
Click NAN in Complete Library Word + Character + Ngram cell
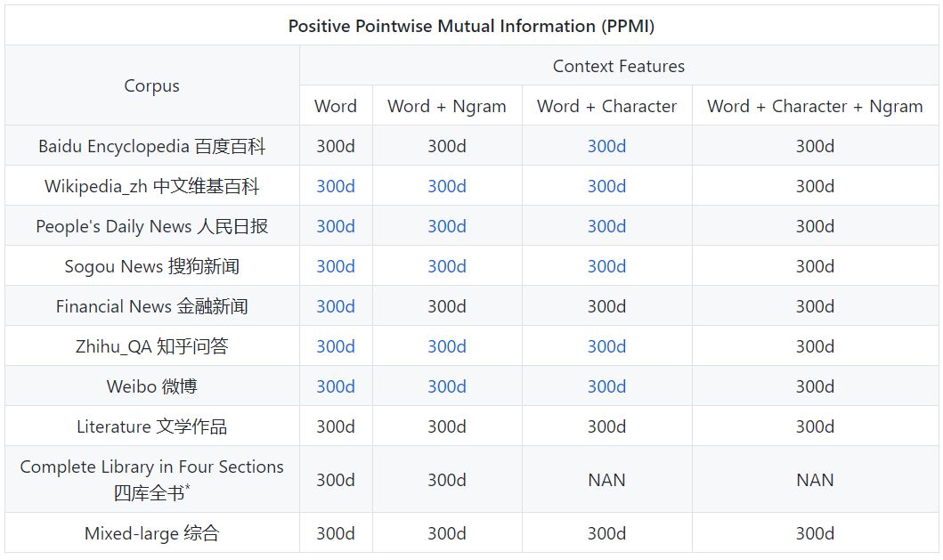point(815,480)
